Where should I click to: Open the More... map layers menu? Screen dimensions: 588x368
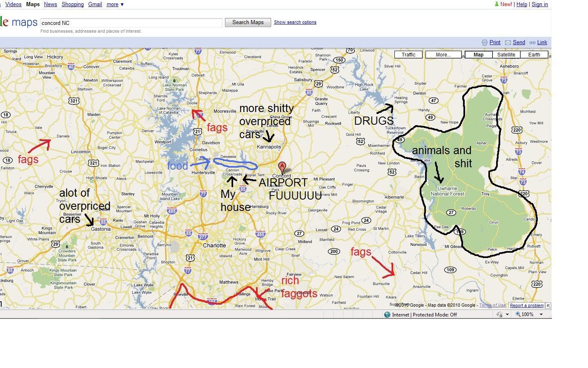point(443,55)
